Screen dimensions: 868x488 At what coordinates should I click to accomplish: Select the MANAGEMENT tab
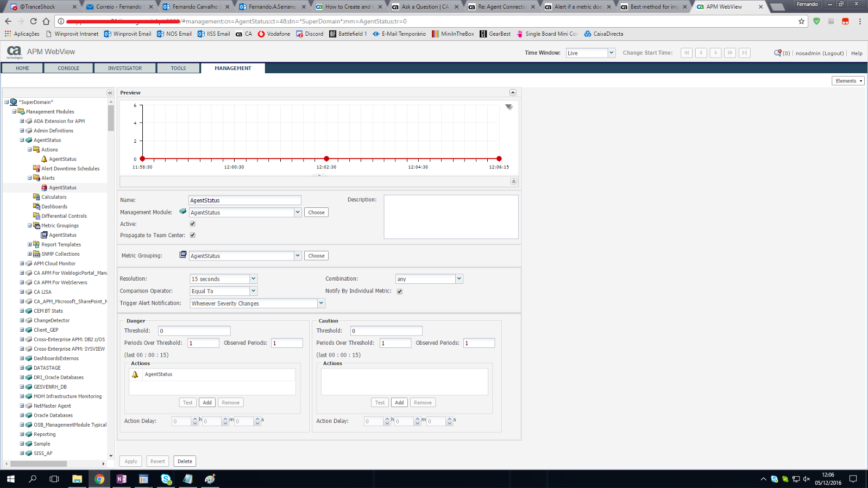(233, 68)
